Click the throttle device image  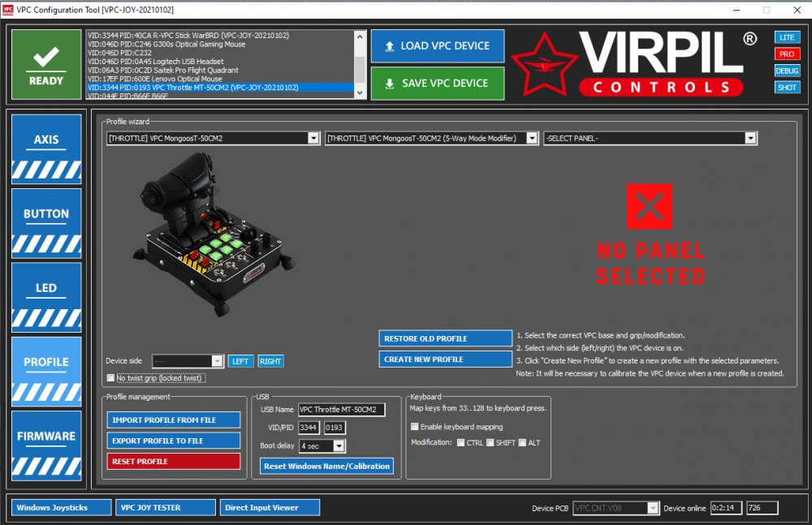(x=214, y=234)
